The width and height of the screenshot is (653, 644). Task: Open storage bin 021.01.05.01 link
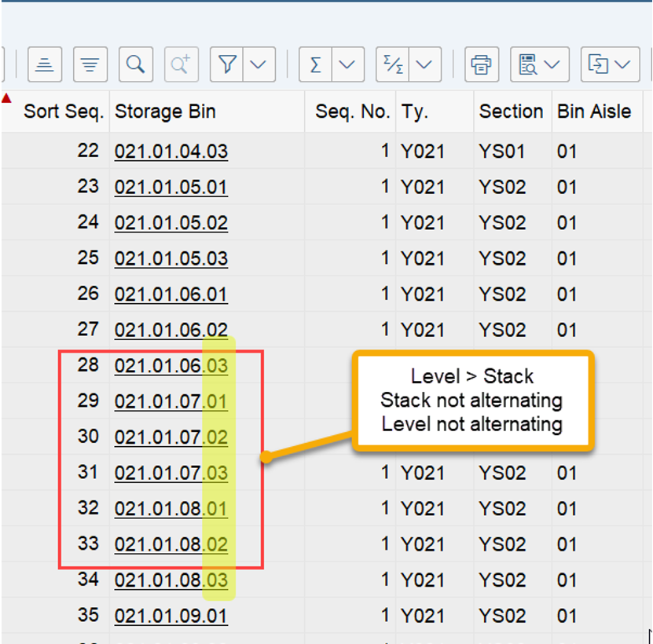[x=171, y=187]
